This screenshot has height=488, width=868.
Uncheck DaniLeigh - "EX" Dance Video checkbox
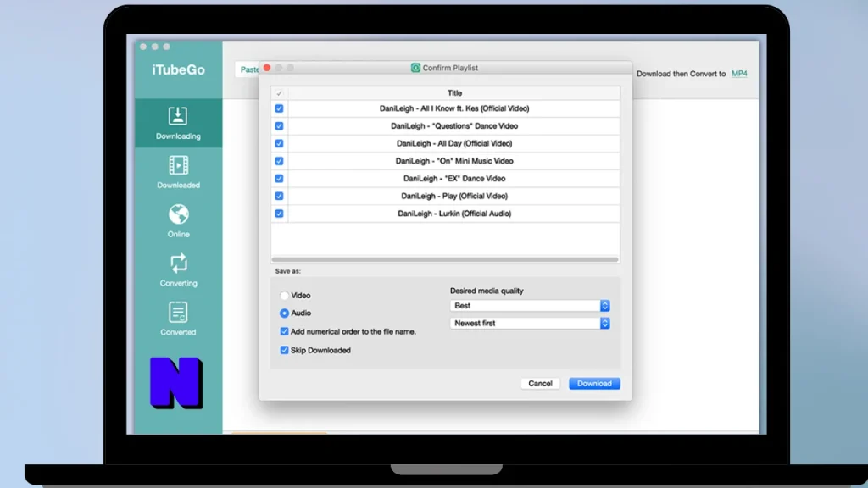279,179
